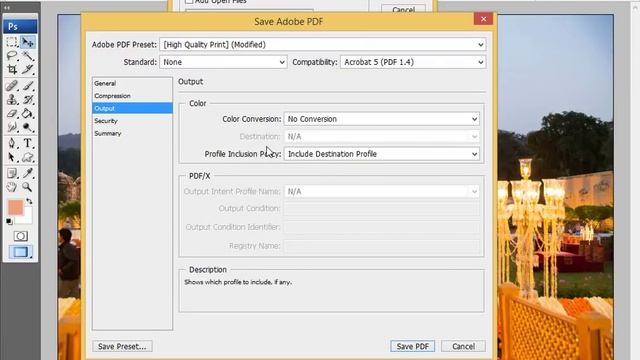Select the Dodge tool

coord(28,127)
